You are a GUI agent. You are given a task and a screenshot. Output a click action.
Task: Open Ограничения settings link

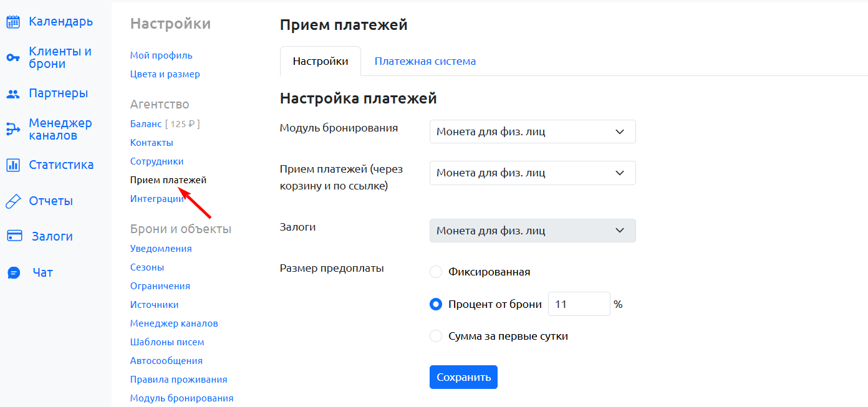pos(160,286)
